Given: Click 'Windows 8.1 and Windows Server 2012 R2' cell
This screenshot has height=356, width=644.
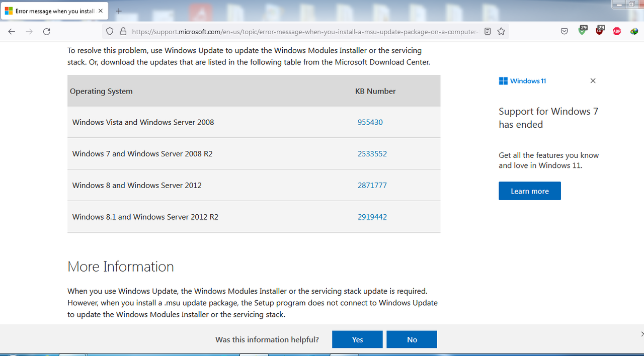Looking at the screenshot, I should pyautogui.click(x=145, y=217).
